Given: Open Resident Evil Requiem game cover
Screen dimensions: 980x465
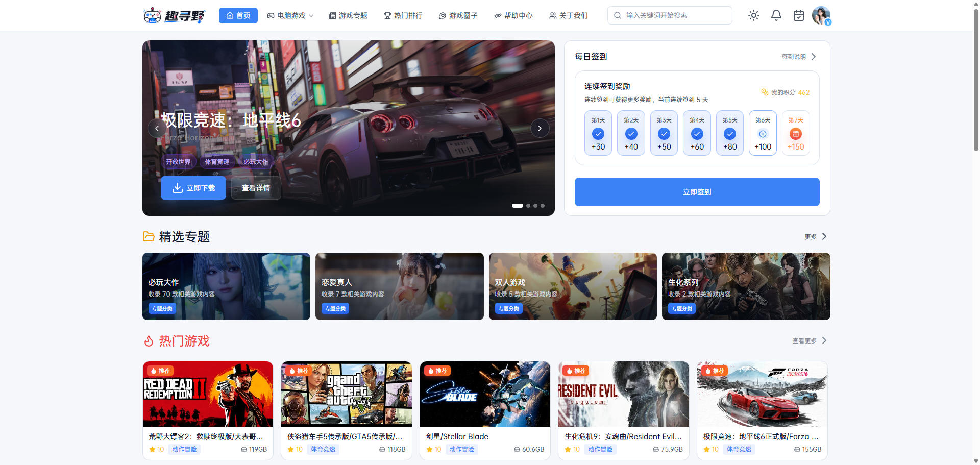Looking at the screenshot, I should 624,394.
